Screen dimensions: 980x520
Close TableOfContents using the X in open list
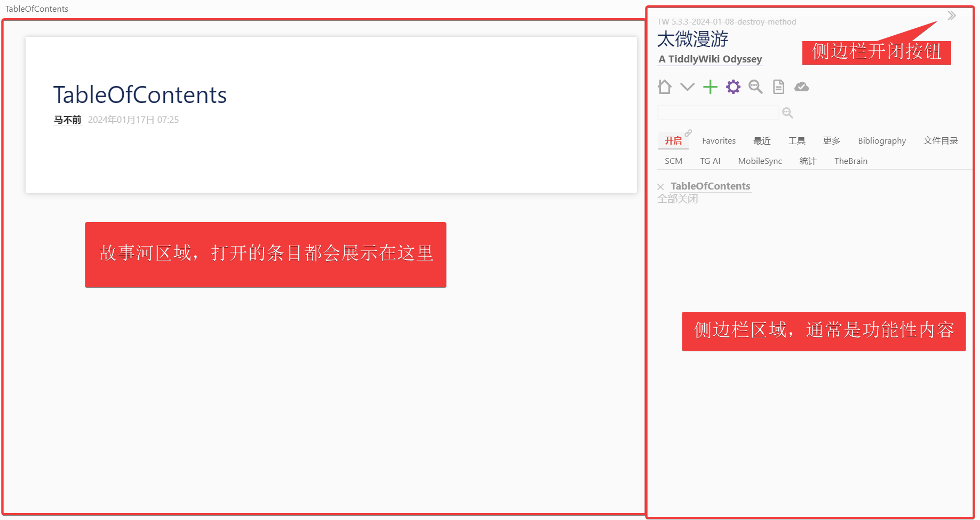point(660,187)
